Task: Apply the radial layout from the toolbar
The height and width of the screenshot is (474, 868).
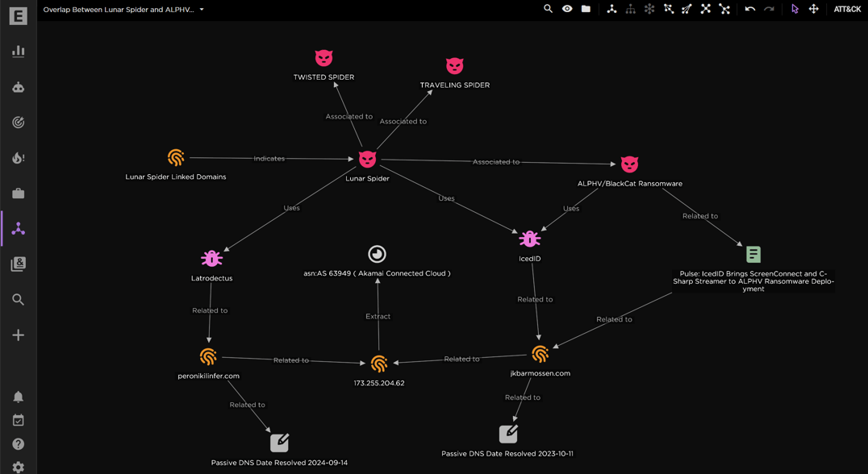Action: pos(649,9)
